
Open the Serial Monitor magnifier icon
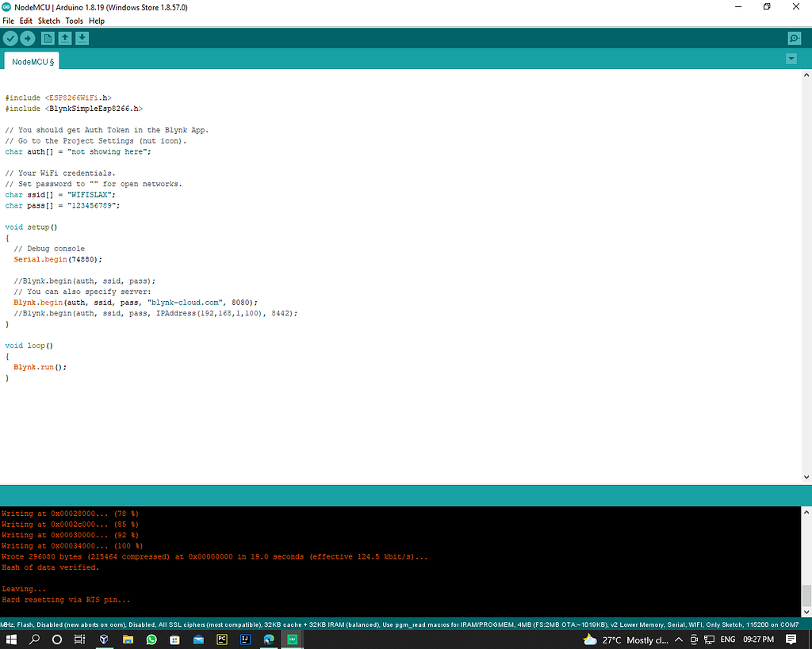coord(794,38)
